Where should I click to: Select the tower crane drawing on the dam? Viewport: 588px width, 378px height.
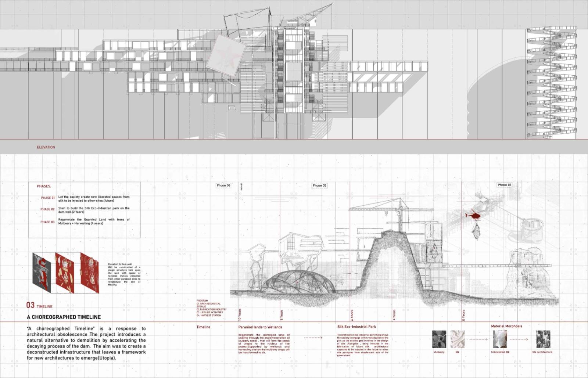point(379,210)
